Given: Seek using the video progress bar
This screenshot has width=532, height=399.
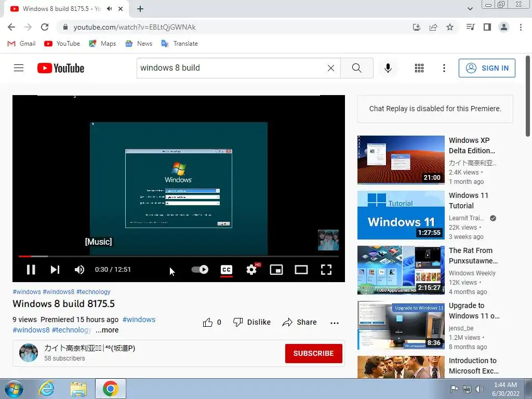Looking at the screenshot, I should tap(179, 257).
